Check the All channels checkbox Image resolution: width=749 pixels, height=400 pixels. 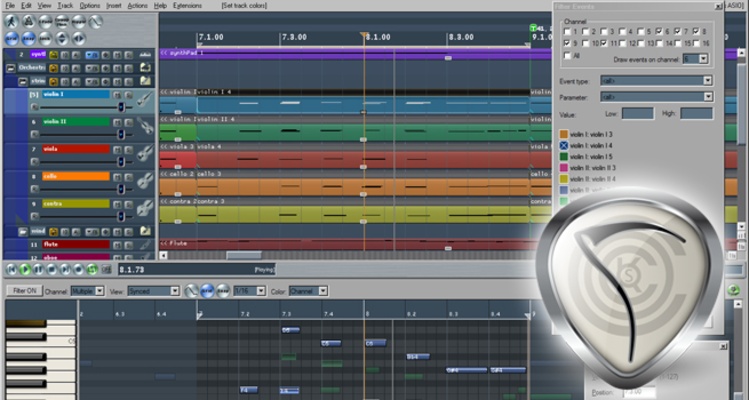[568, 58]
